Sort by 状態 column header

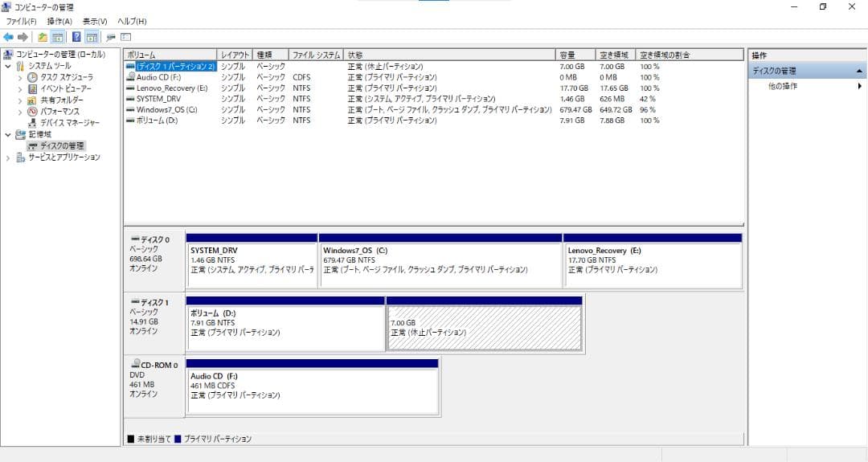[449, 55]
